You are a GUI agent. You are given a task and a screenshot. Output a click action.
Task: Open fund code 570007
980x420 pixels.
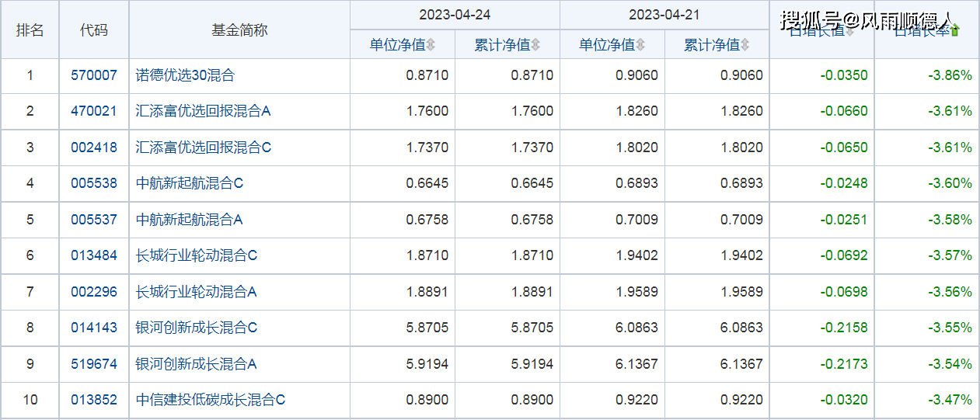pos(94,75)
